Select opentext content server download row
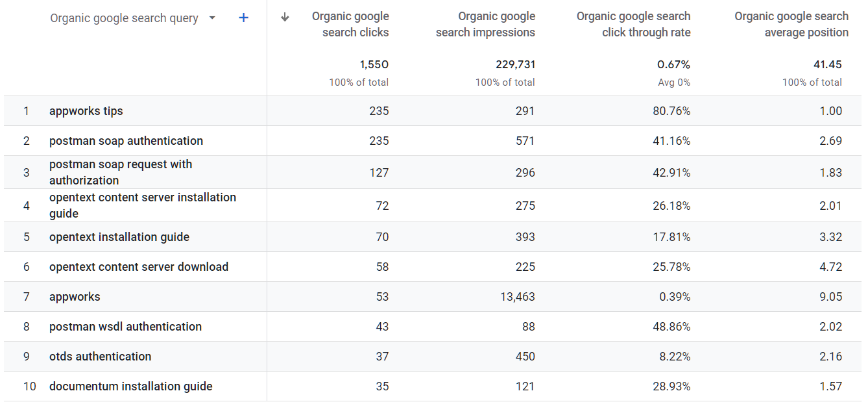868x404 pixels. tap(433, 267)
